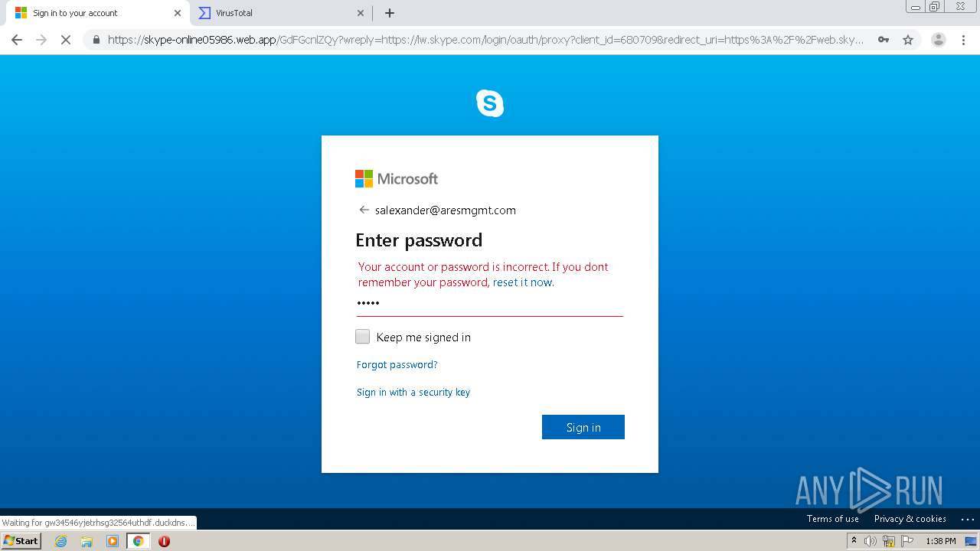The image size is (980, 551).
Task: Click the Skype logo
Action: pyautogui.click(x=490, y=103)
